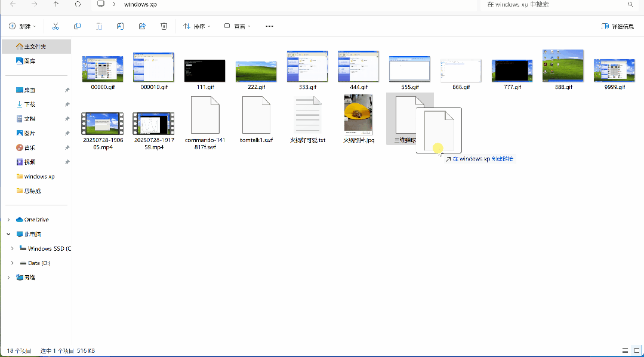
Task: Click the Delete icon in the toolbar
Action: [x=164, y=26]
